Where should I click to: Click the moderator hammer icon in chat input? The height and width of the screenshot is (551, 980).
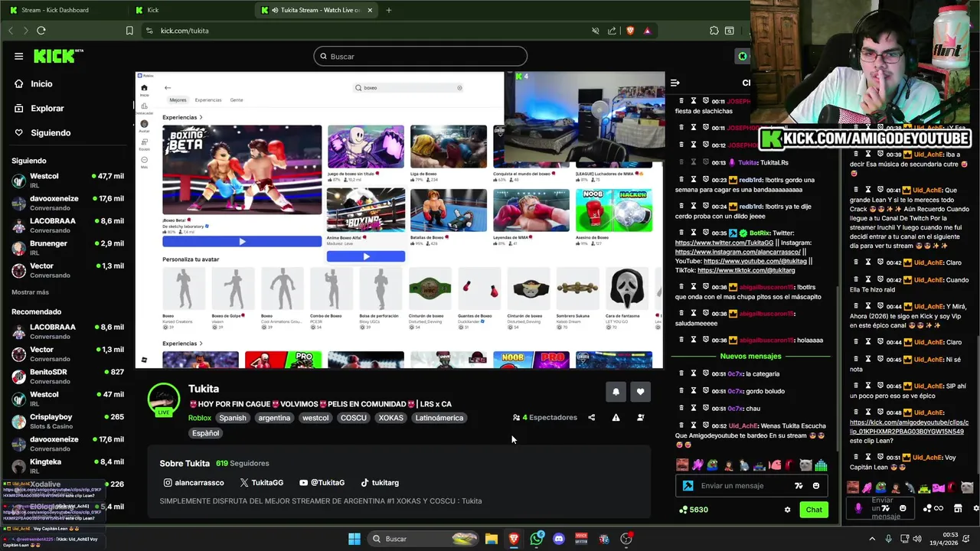click(688, 486)
